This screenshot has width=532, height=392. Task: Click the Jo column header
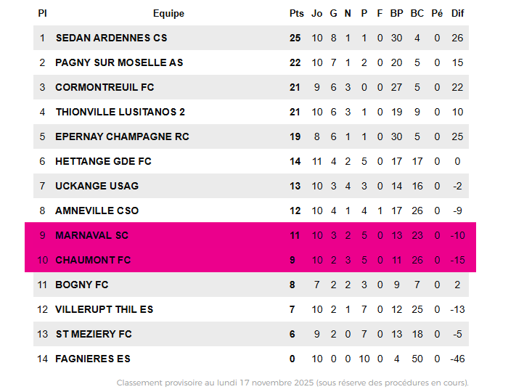tap(316, 13)
